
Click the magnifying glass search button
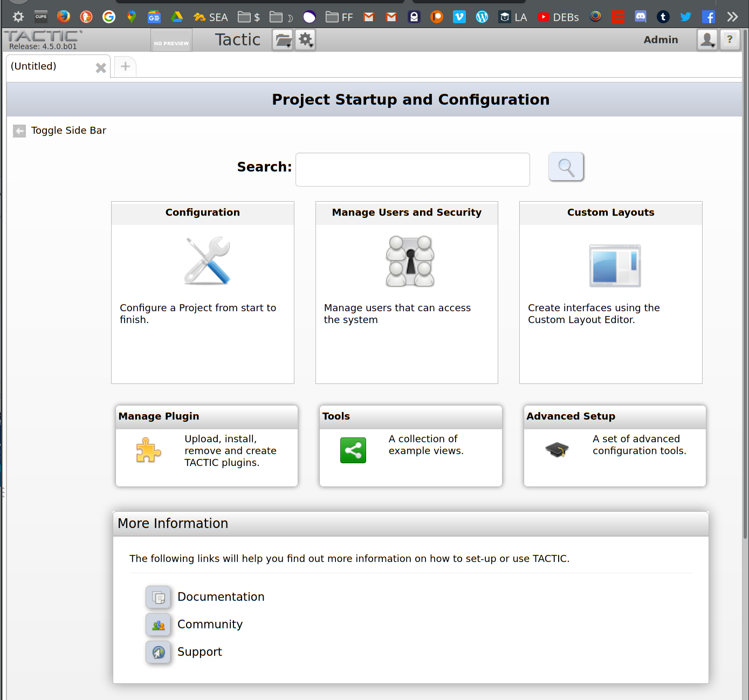(x=566, y=167)
